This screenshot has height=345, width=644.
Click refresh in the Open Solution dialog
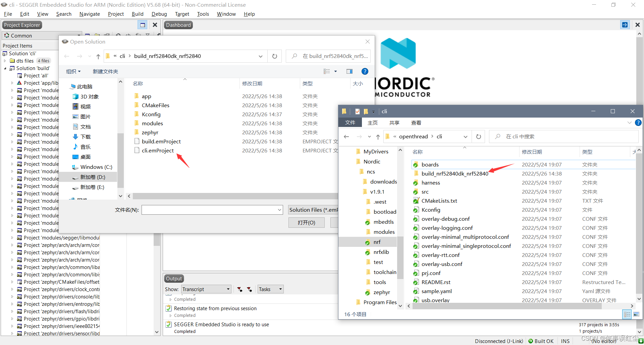pyautogui.click(x=275, y=56)
